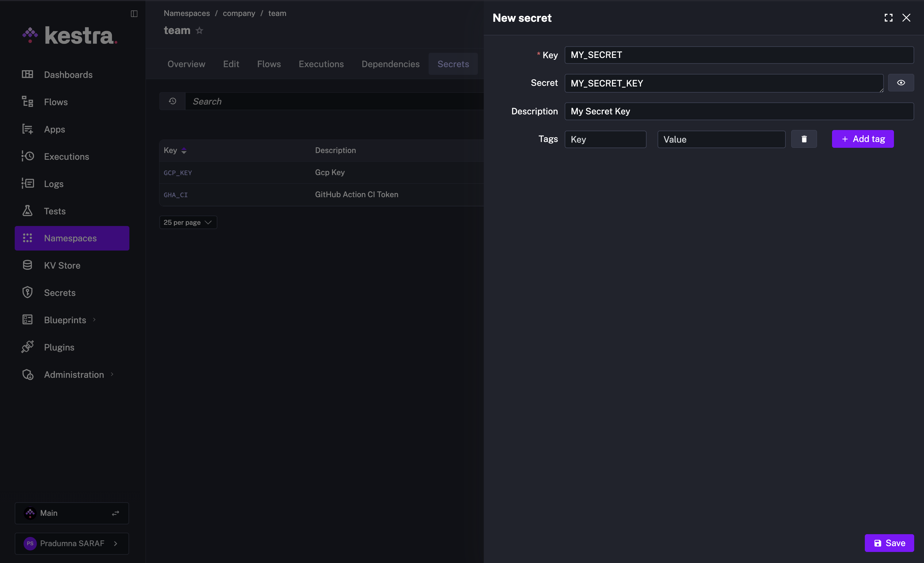The image size is (924, 563).
Task: Star the team namespace as favorite
Action: pyautogui.click(x=200, y=30)
